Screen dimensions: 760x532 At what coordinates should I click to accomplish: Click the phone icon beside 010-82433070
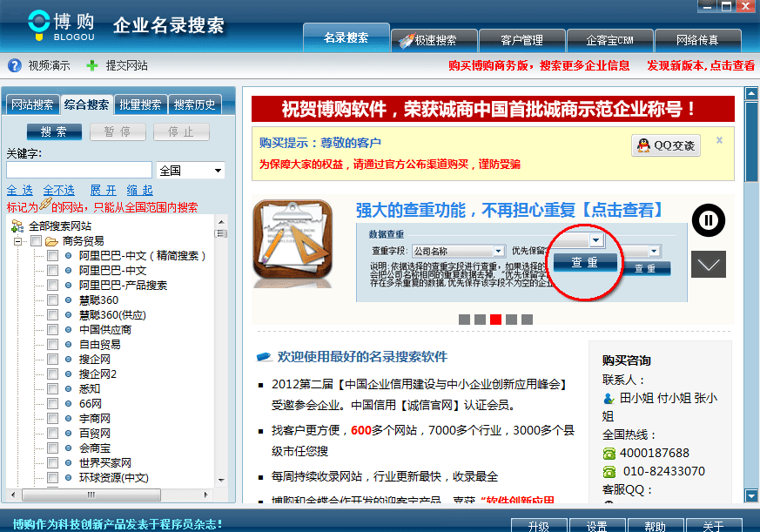pyautogui.click(x=609, y=472)
